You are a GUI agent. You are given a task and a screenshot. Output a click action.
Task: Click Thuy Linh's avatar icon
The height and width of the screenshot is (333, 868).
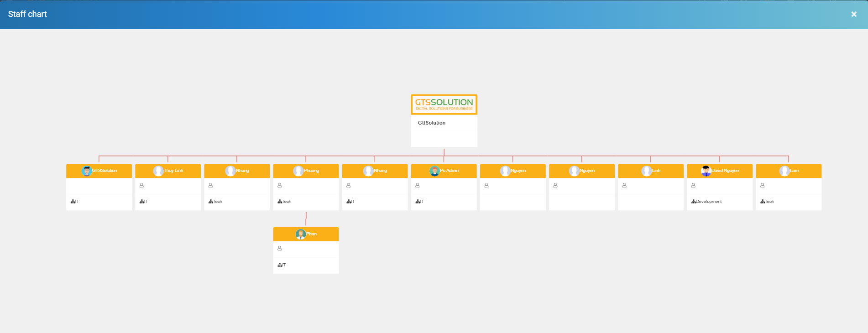point(158,171)
